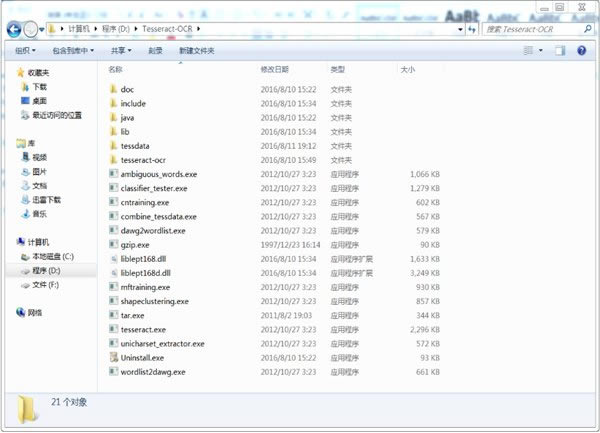Select the gzip.exe file
The height and width of the screenshot is (433, 600).
pos(134,244)
